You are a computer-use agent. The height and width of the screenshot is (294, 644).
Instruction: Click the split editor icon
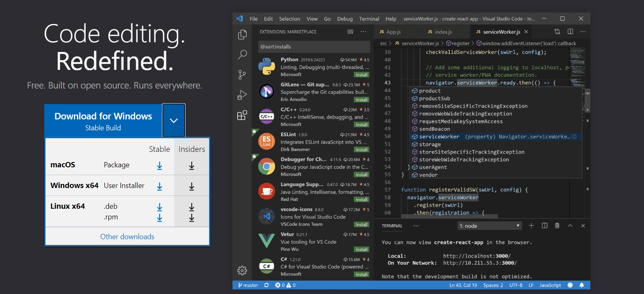570,32
